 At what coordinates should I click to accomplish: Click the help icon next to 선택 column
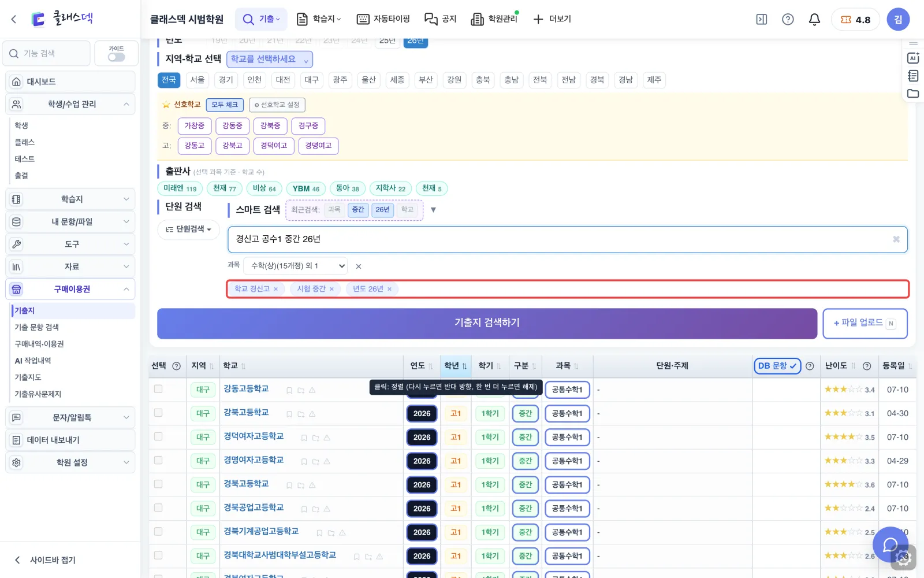177,366
